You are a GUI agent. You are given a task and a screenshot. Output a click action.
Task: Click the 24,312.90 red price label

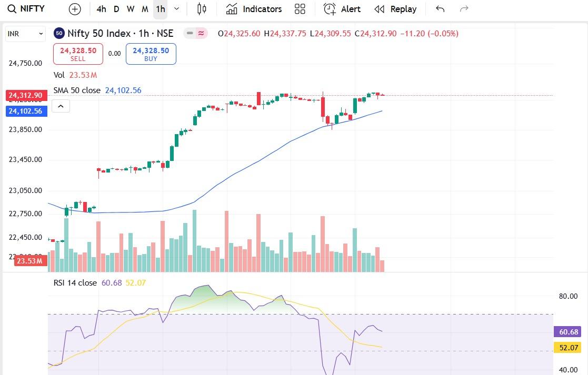click(25, 95)
